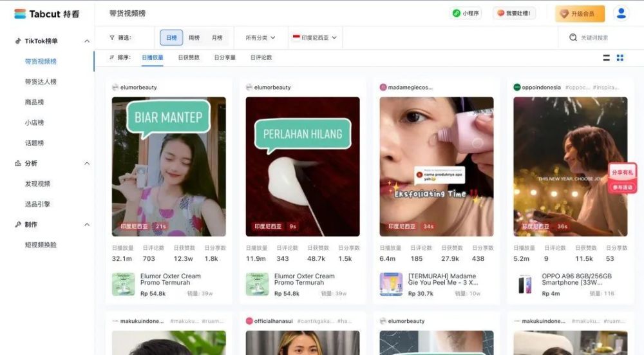Click the 分享有礼 floating promo button
Screen dimensions: 644x355
point(623,178)
